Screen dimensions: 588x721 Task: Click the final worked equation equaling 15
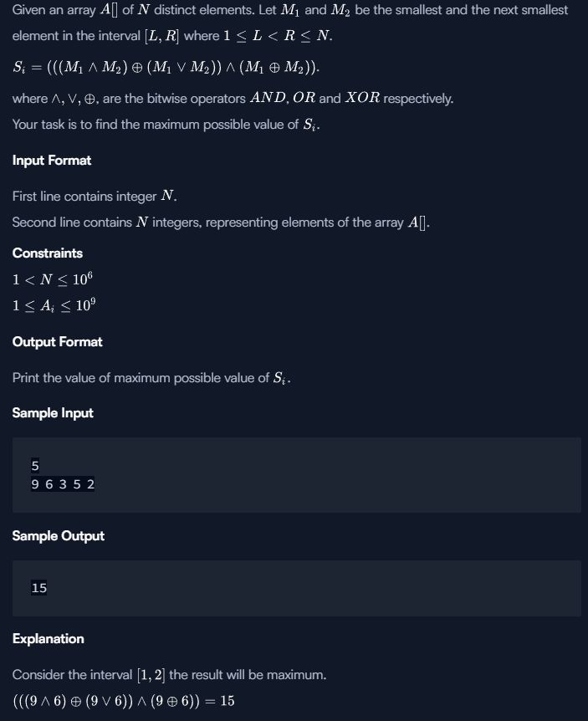click(123, 701)
